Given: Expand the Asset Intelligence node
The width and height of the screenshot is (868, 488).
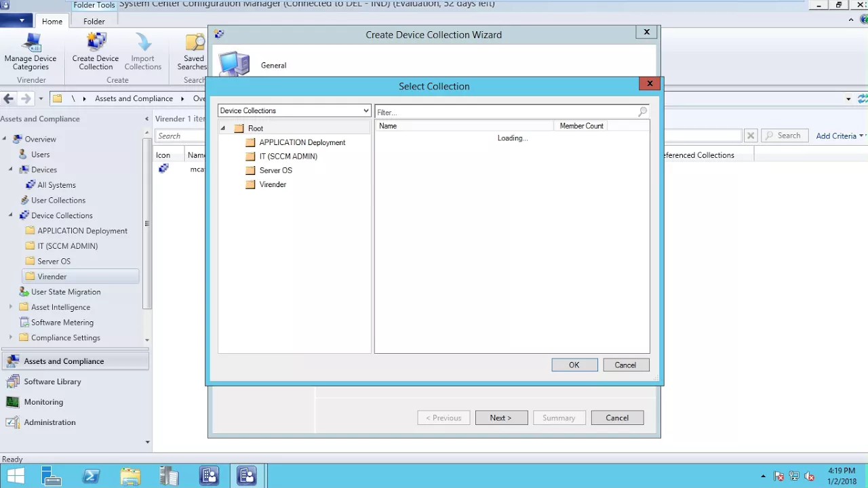Looking at the screenshot, I should coord(10,307).
